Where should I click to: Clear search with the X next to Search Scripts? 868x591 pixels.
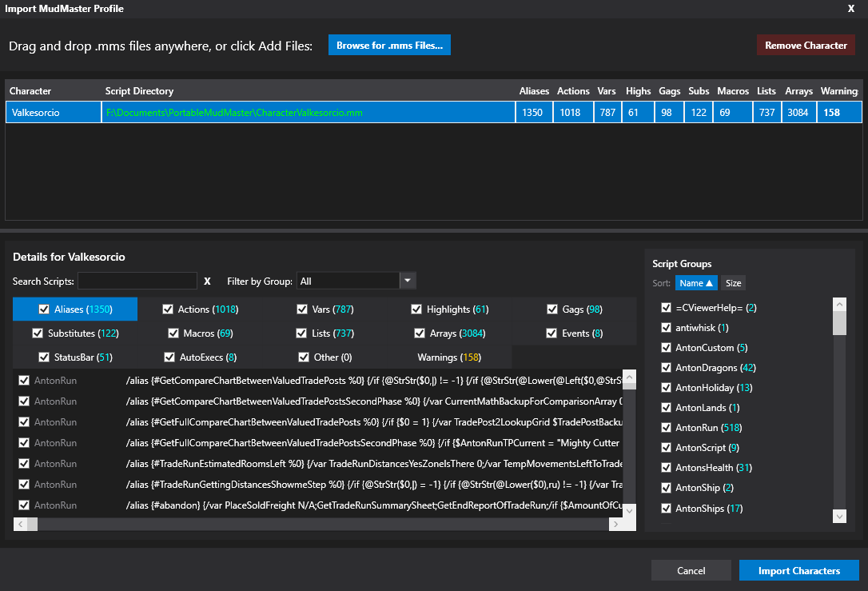pyautogui.click(x=207, y=281)
